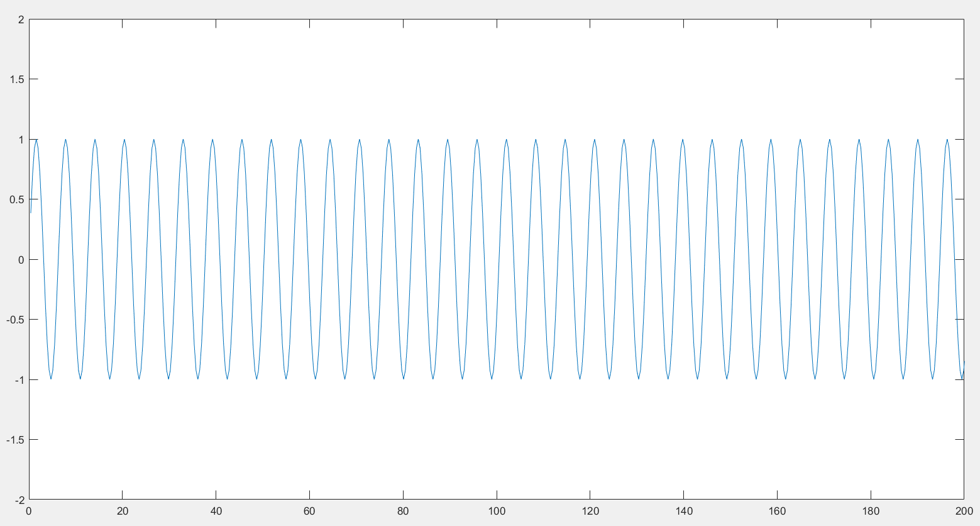Click the x-axis tick label 40

216,512
